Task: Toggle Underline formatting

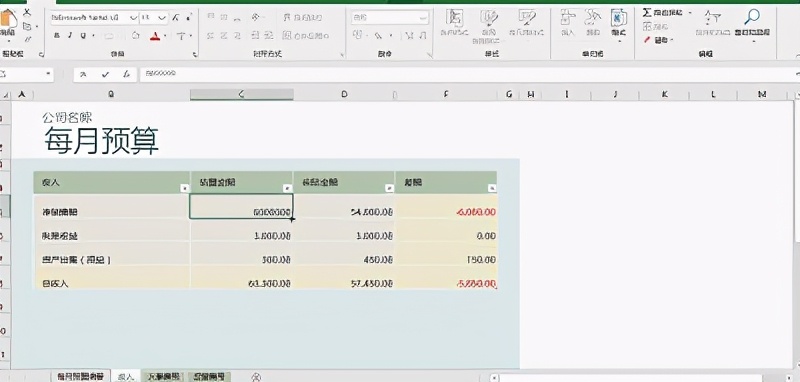Action: click(82, 36)
